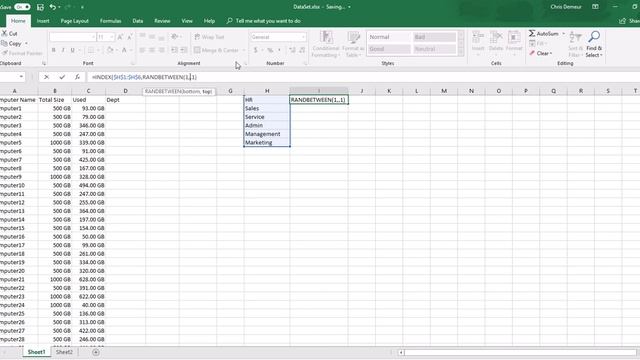Click the Clear eraser button
Viewport: 640px width, 360px height.
click(x=541, y=53)
